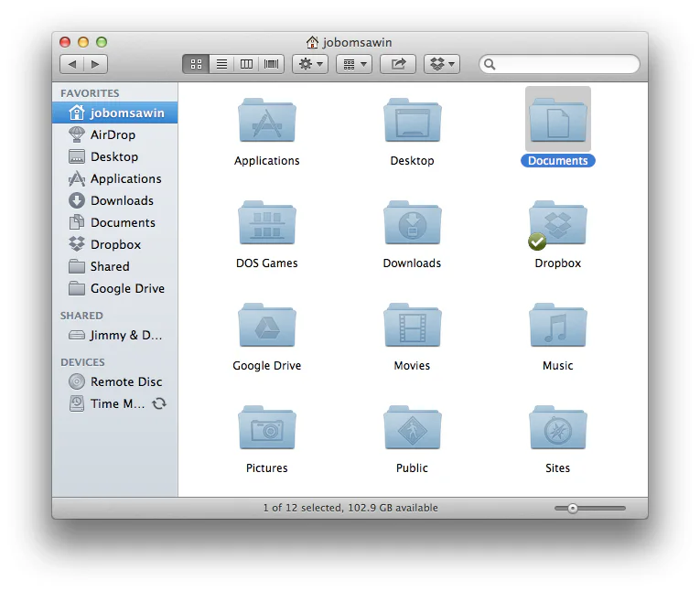Open Jimmy & D... shared computer
Screen dimensions: 700x591
114,335
